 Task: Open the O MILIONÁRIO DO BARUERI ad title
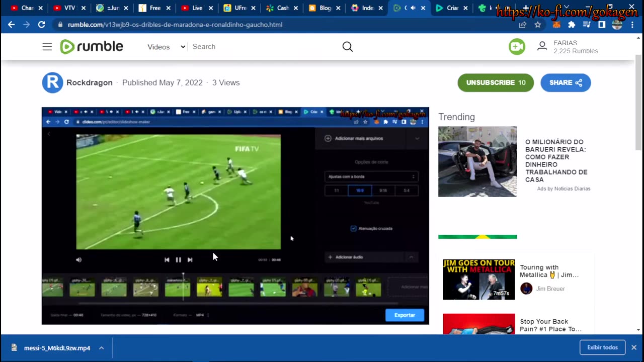(556, 161)
